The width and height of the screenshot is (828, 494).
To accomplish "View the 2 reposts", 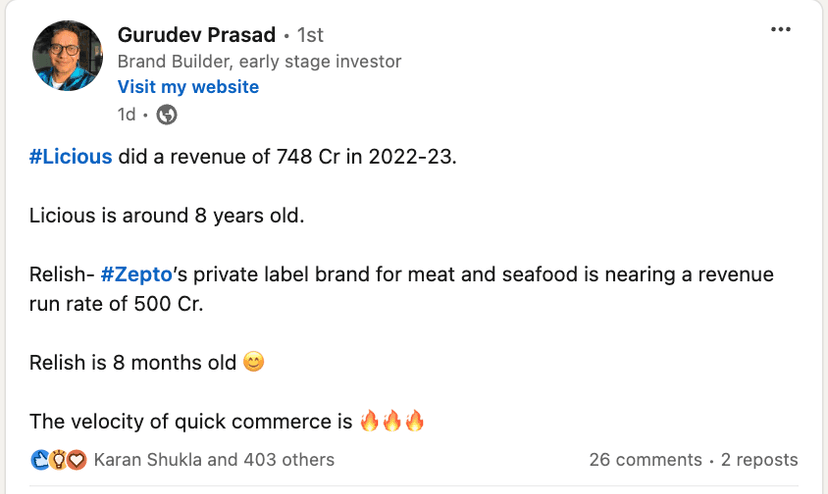I will coord(759,460).
